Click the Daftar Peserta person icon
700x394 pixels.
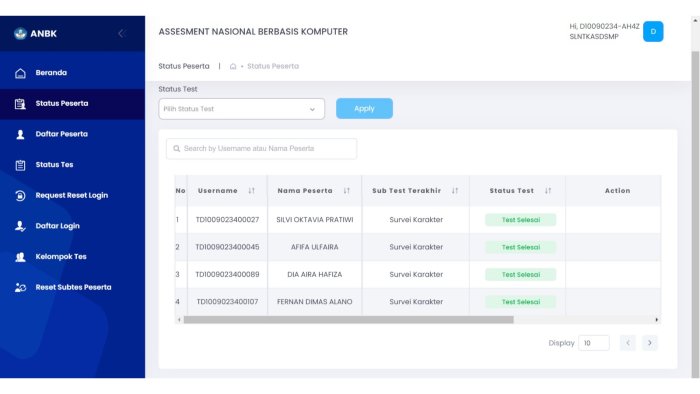click(20, 134)
